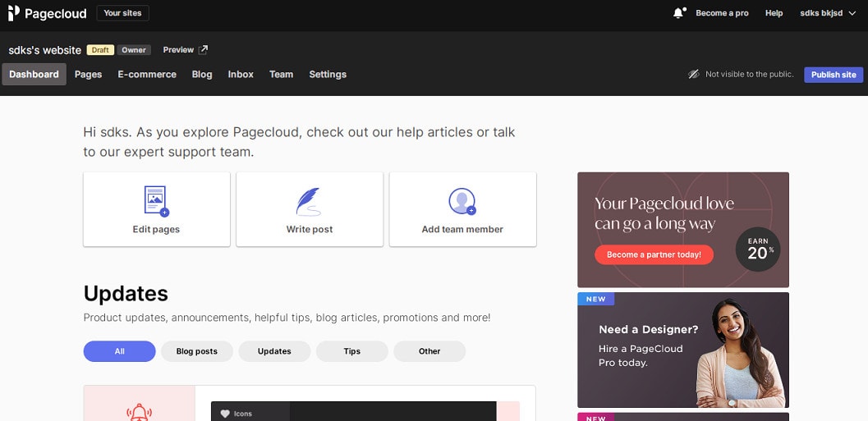
Task: Open the Add team member card
Action: click(463, 209)
